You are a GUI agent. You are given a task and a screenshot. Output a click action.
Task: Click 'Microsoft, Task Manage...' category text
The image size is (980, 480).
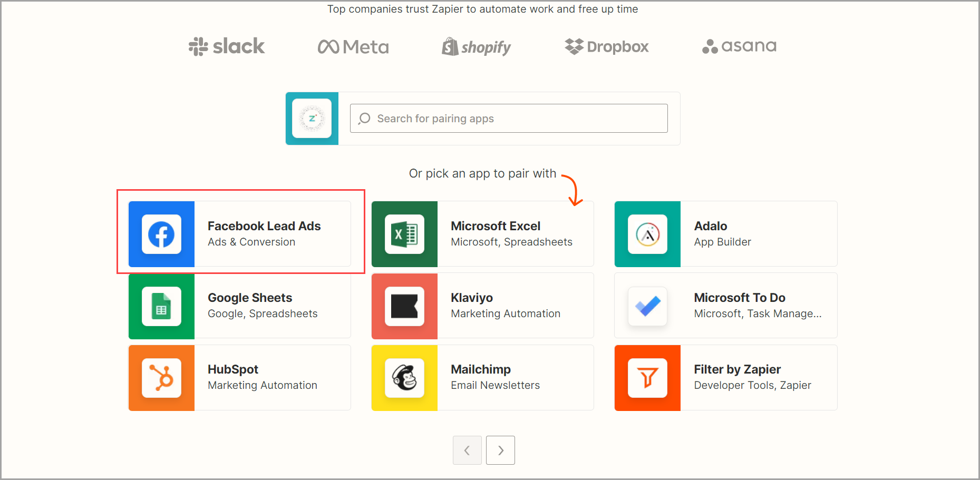tap(758, 314)
